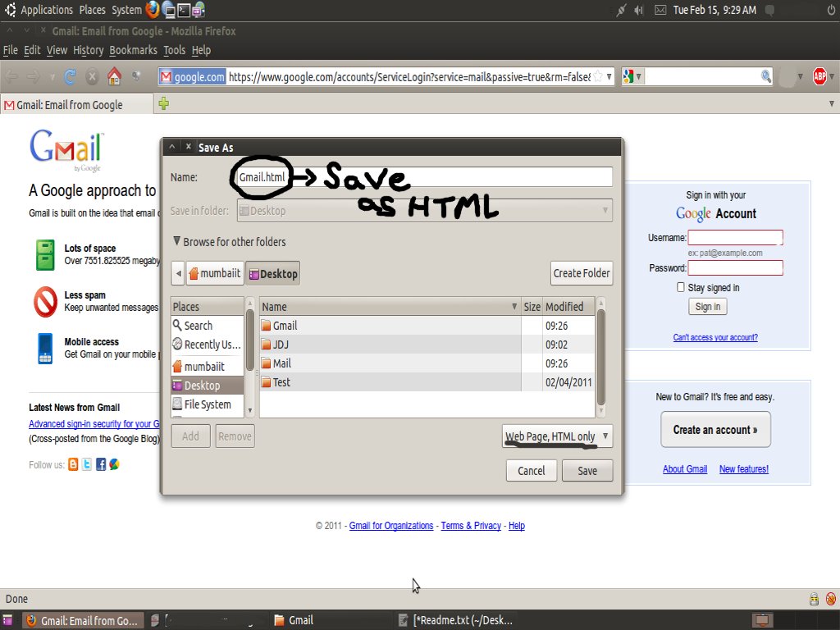The width and height of the screenshot is (840, 630).
Task: Select Recently Used in Places list
Action: point(207,345)
